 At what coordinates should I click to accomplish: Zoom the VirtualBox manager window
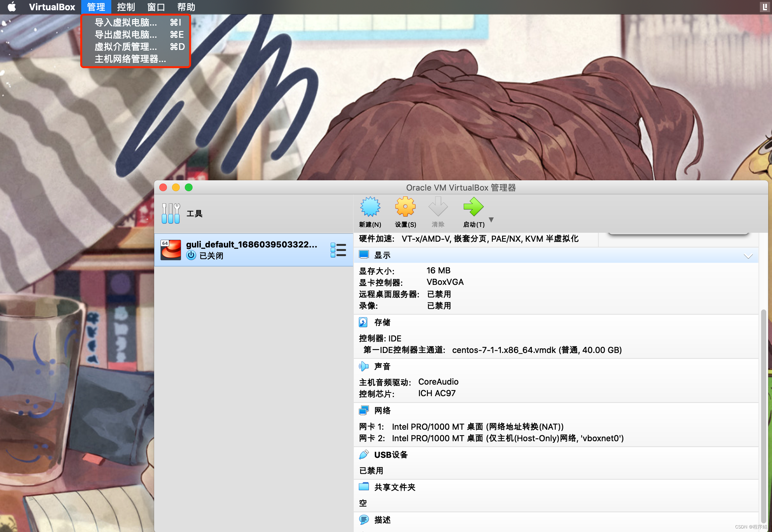click(189, 187)
